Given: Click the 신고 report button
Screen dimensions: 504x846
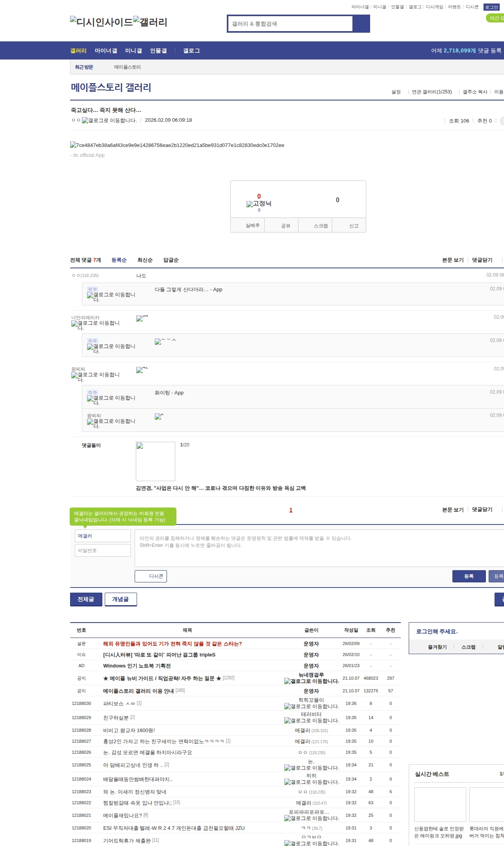Looking at the screenshot, I should click(x=354, y=226).
